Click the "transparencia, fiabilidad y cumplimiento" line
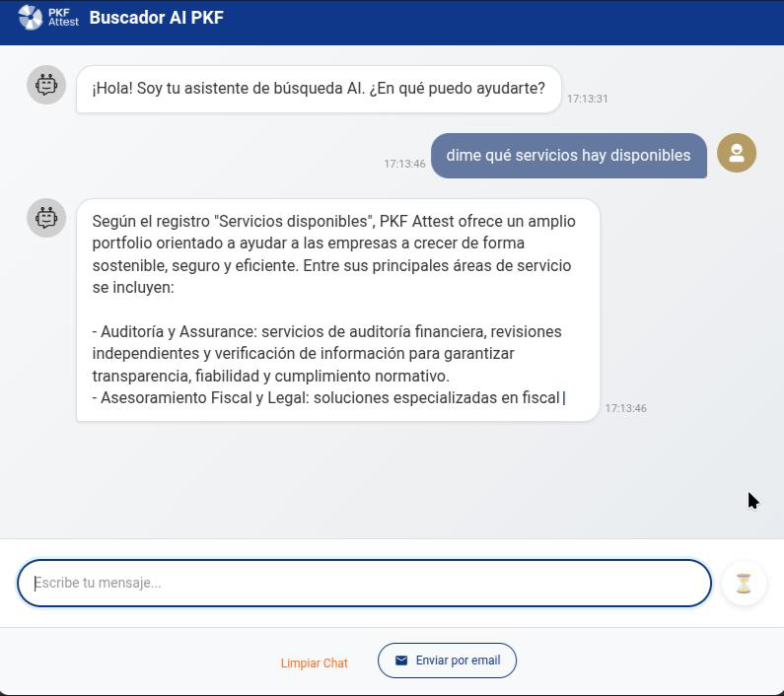The image size is (784, 696). point(270,376)
